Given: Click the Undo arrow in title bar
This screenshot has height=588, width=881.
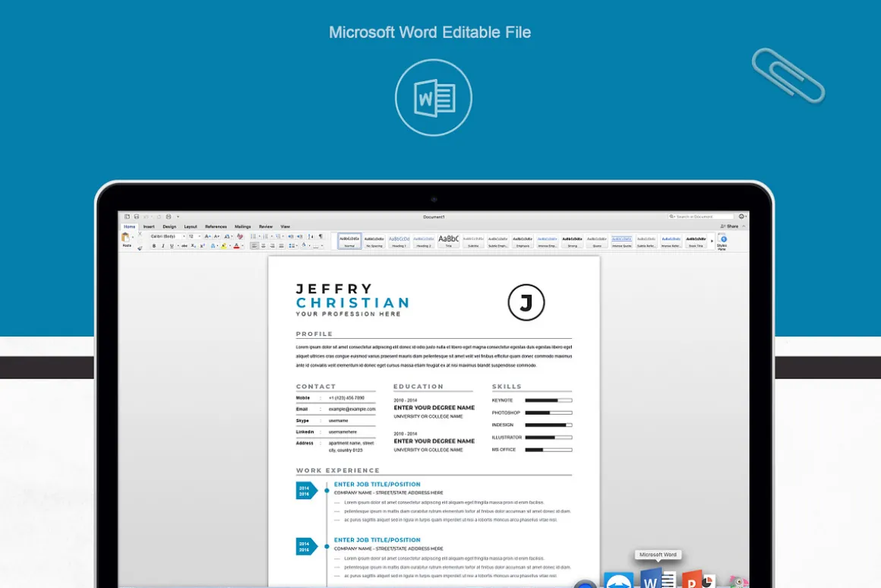Looking at the screenshot, I should 146,217.
